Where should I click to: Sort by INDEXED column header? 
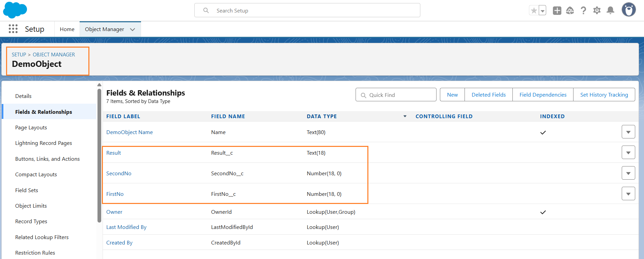pos(552,116)
